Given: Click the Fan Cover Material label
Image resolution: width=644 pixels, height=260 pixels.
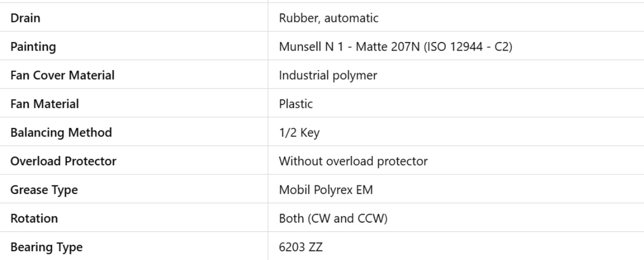Looking at the screenshot, I should coord(62,75).
